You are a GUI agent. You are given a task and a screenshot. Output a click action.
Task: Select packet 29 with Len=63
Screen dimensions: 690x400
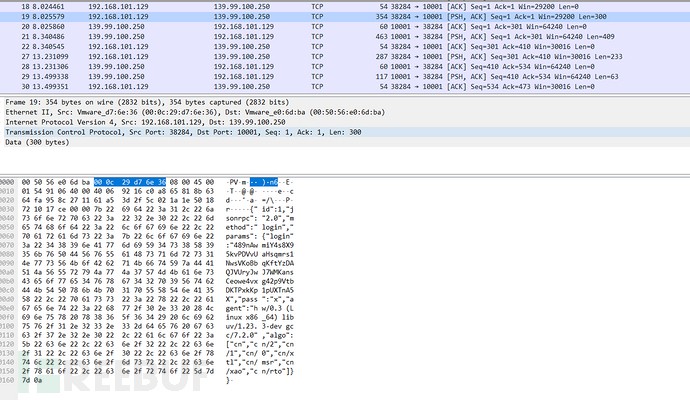345,77
